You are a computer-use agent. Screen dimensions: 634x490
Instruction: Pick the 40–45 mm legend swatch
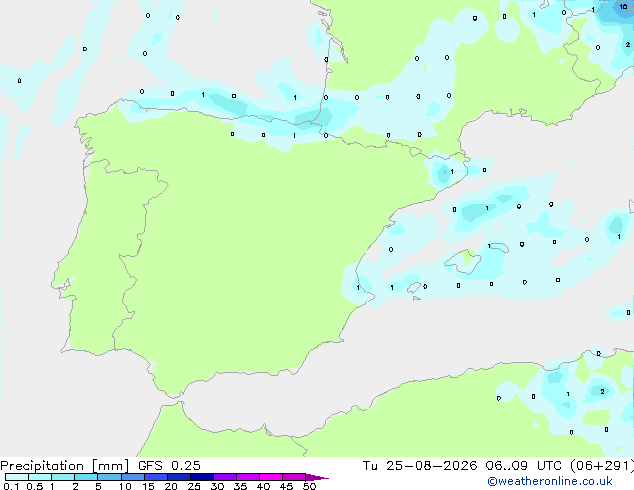coord(271,477)
